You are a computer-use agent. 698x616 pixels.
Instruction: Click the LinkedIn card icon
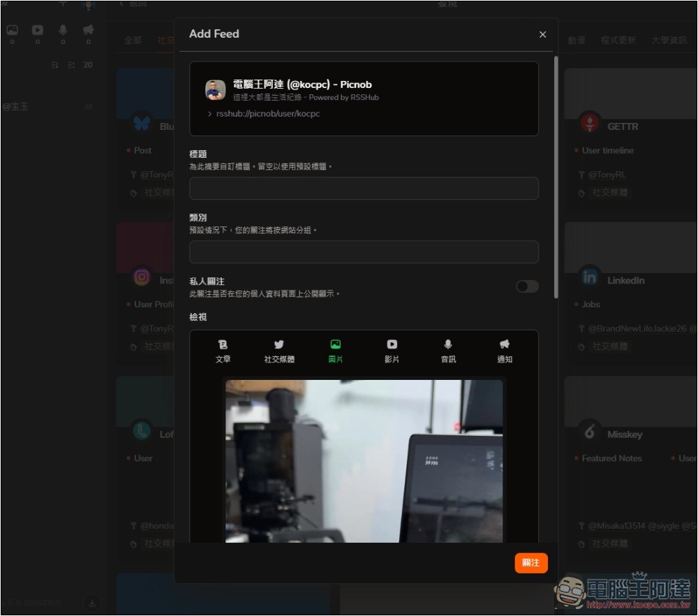click(590, 277)
